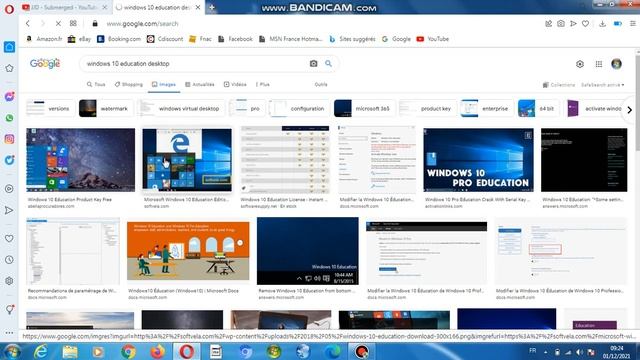Select the Tous search tab
The image size is (640, 360).
click(96, 84)
